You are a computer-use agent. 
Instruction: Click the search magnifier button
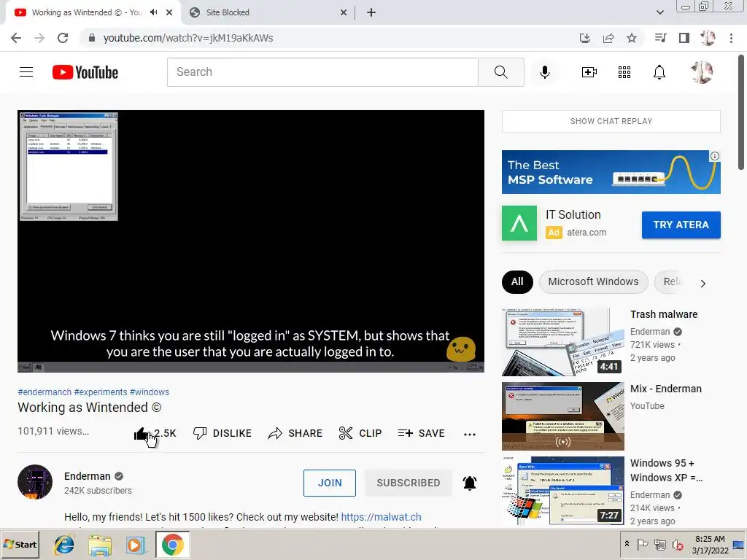[500, 72]
